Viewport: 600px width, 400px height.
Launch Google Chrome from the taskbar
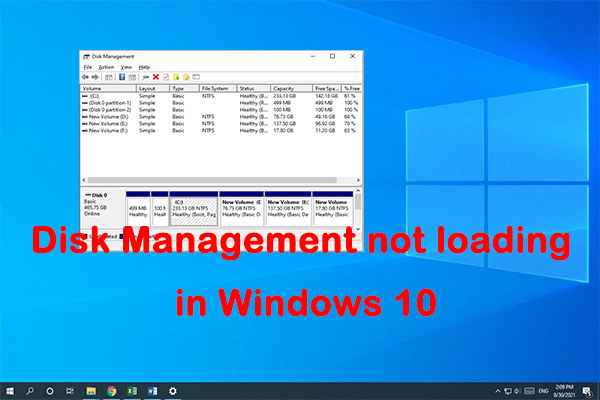point(112,391)
